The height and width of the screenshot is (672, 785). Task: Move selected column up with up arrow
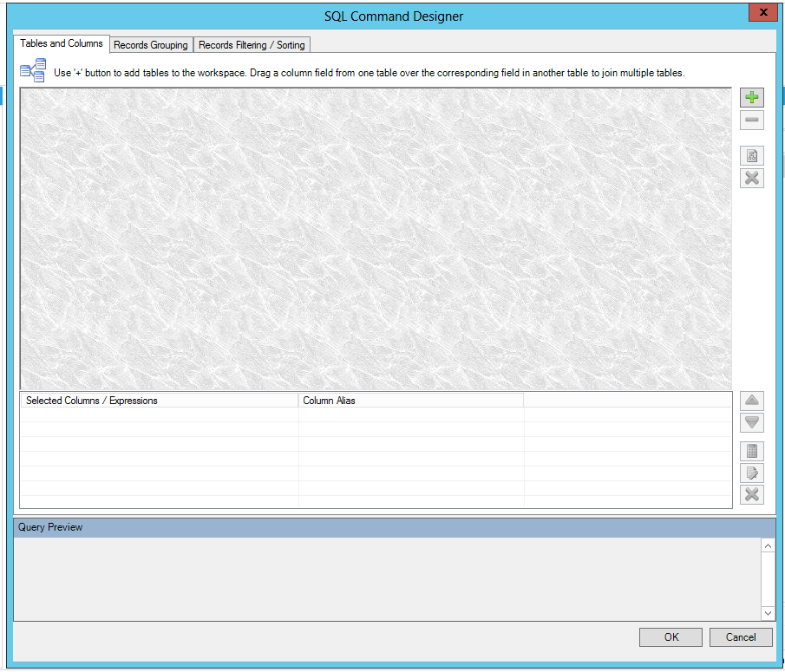tap(751, 401)
